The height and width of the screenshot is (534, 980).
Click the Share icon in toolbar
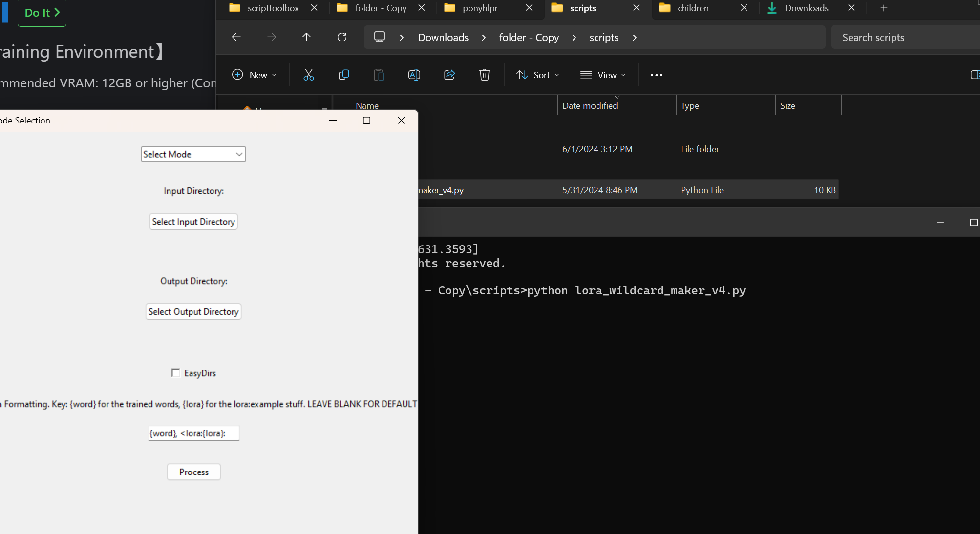tap(449, 75)
